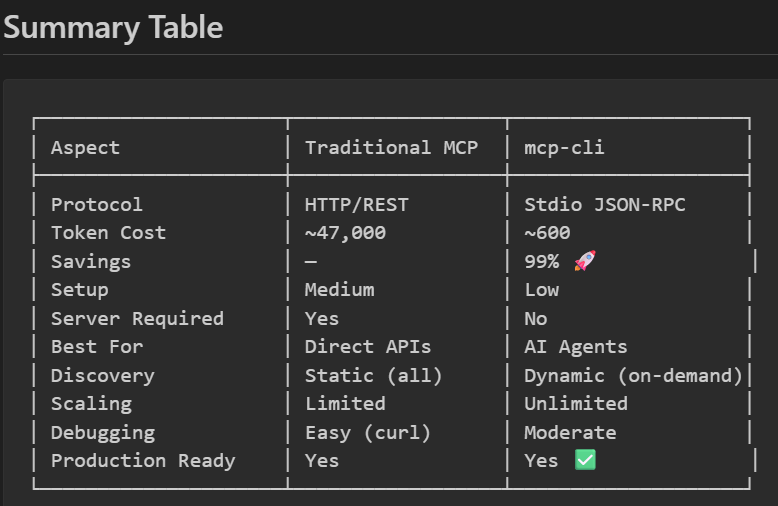
Task: Click the Static (all) cell
Action: (x=373, y=376)
